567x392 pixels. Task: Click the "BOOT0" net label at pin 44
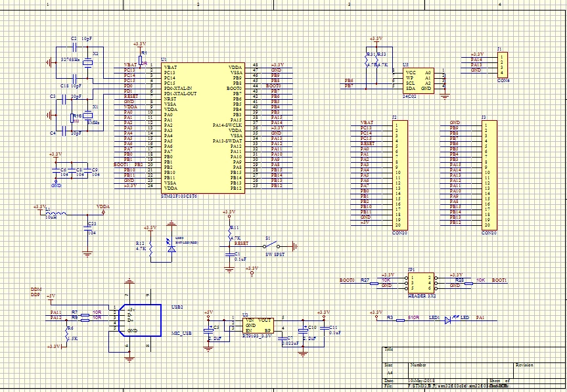click(x=273, y=86)
